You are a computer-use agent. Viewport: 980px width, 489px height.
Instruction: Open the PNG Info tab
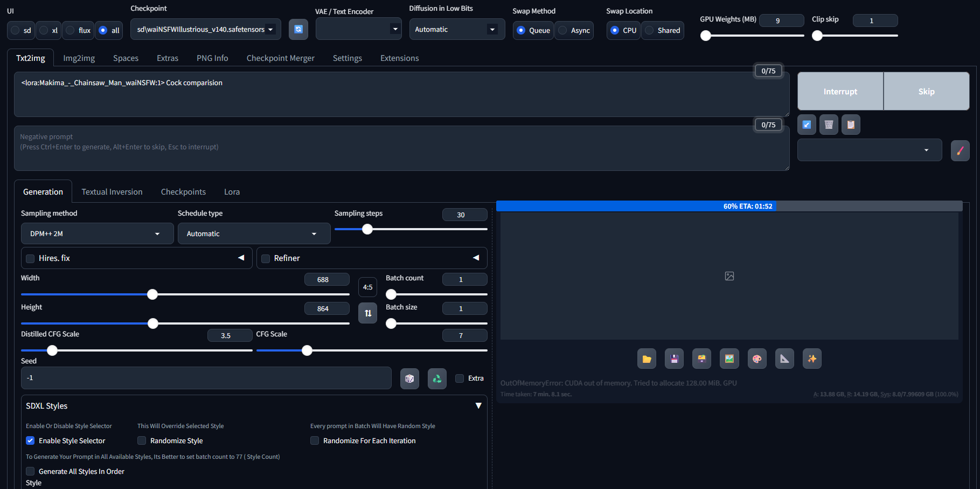click(x=212, y=58)
